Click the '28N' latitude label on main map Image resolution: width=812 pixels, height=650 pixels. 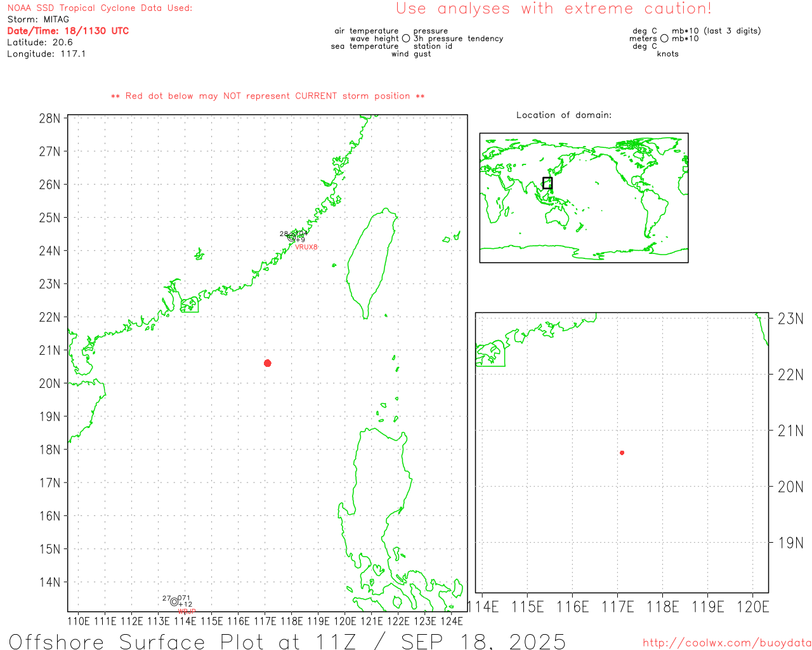pos(50,119)
